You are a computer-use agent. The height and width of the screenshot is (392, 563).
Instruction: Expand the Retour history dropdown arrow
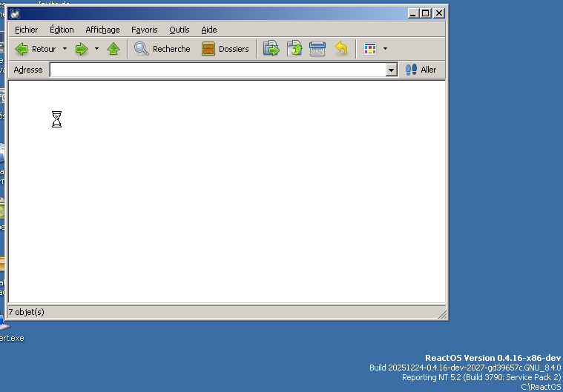coord(65,49)
